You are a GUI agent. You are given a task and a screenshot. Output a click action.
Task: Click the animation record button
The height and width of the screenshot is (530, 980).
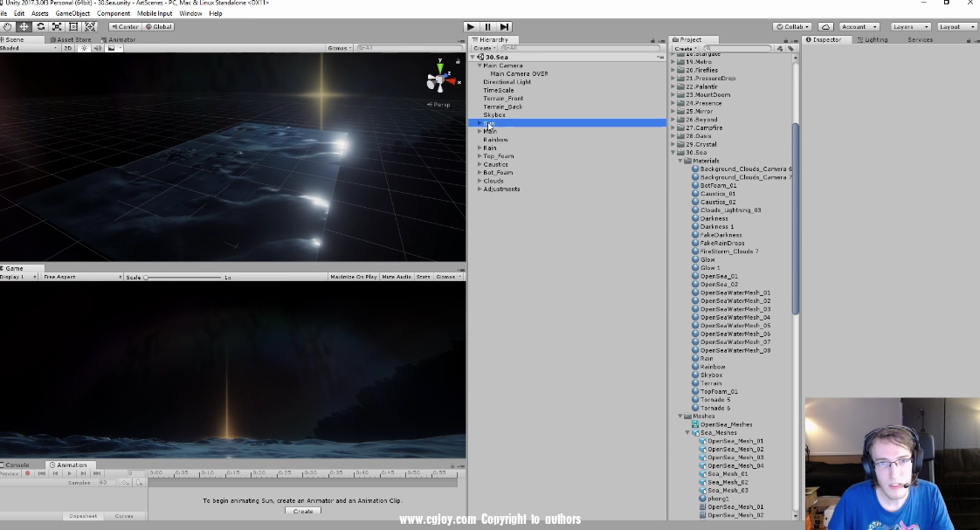pos(27,473)
